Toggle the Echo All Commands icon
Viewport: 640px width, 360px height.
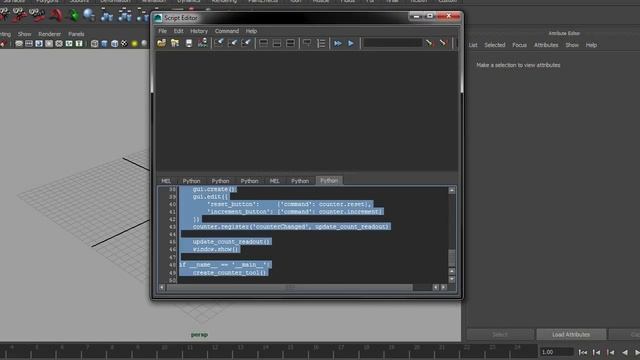coord(307,43)
